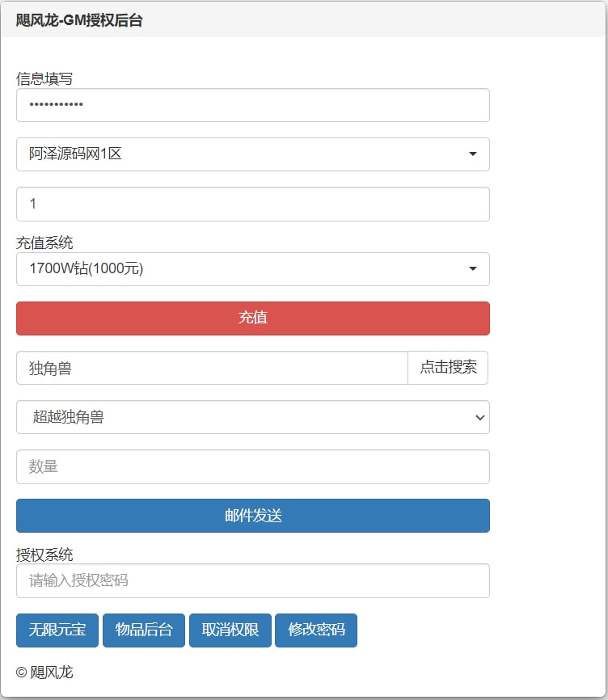Open the 阿泽源码网1区 server dropdown

tap(252, 154)
